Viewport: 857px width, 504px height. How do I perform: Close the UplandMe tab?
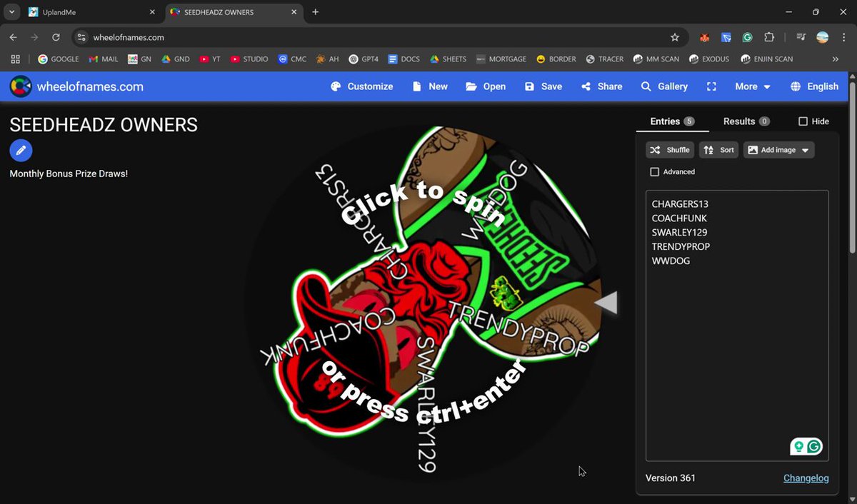pos(152,12)
